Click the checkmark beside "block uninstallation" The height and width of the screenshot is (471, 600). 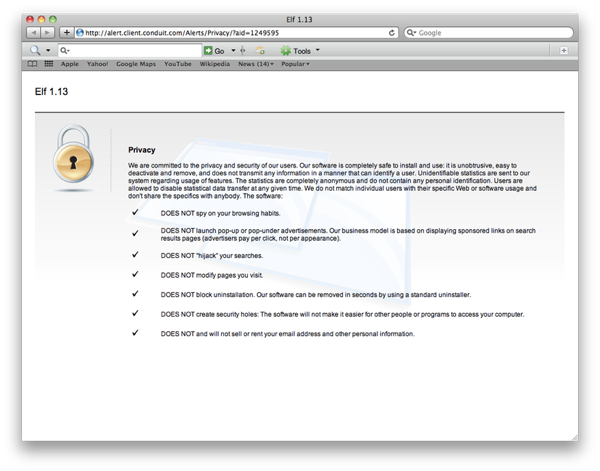click(135, 293)
